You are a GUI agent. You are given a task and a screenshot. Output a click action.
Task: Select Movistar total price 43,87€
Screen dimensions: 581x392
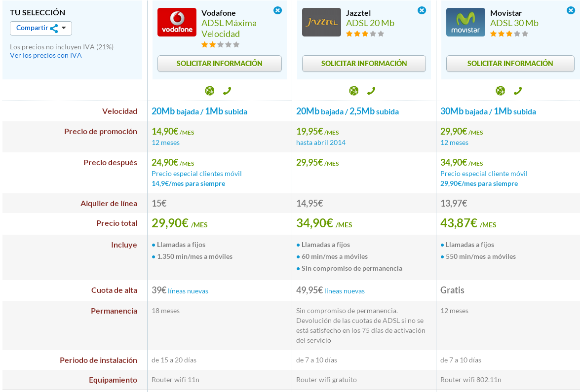(x=468, y=223)
